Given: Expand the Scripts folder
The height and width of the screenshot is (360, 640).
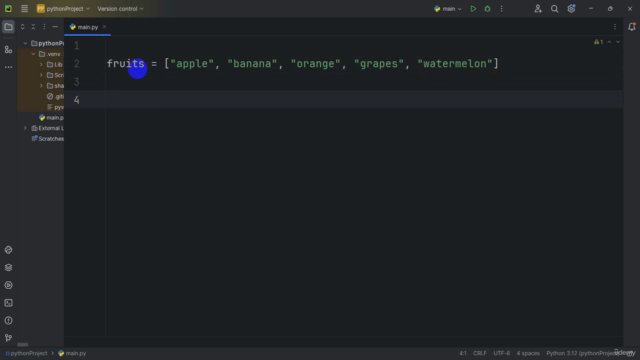Looking at the screenshot, I should click(41, 75).
